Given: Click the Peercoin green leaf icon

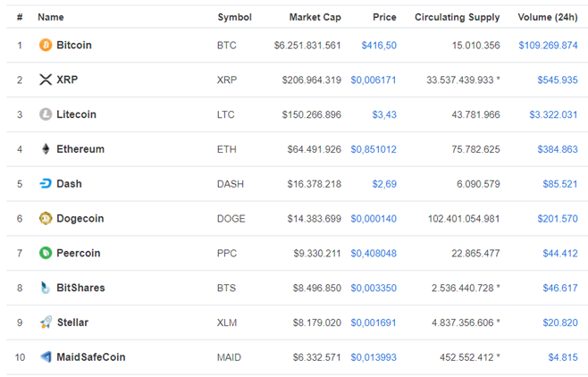Looking at the screenshot, I should click(x=46, y=253).
